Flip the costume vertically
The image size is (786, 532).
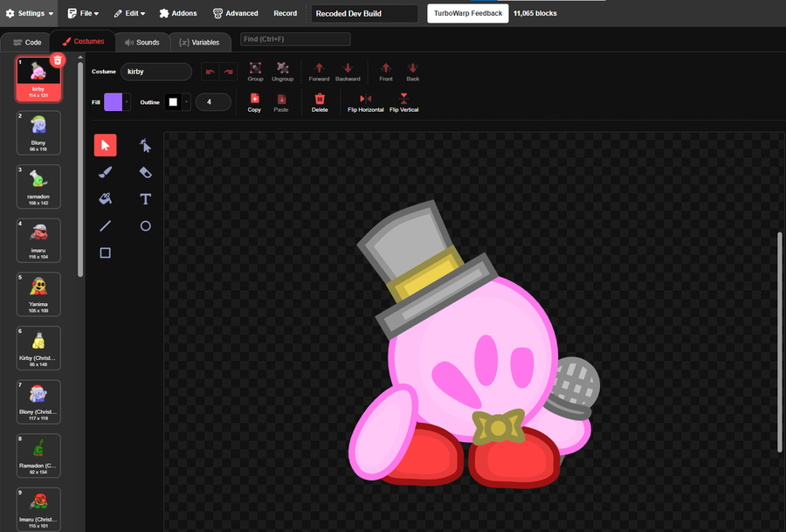click(x=404, y=103)
